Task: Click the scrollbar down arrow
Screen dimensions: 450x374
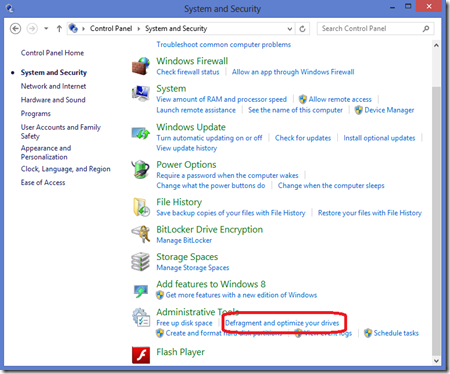Action: (x=436, y=361)
